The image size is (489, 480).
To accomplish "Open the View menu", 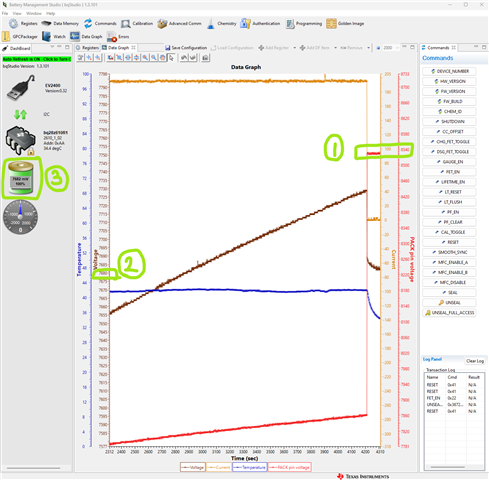I will (x=17, y=13).
